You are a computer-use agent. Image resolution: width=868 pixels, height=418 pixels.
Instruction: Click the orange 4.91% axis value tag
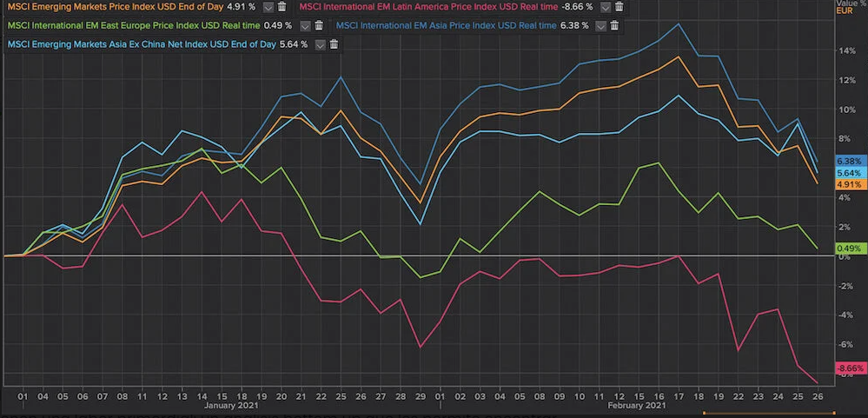coord(847,185)
